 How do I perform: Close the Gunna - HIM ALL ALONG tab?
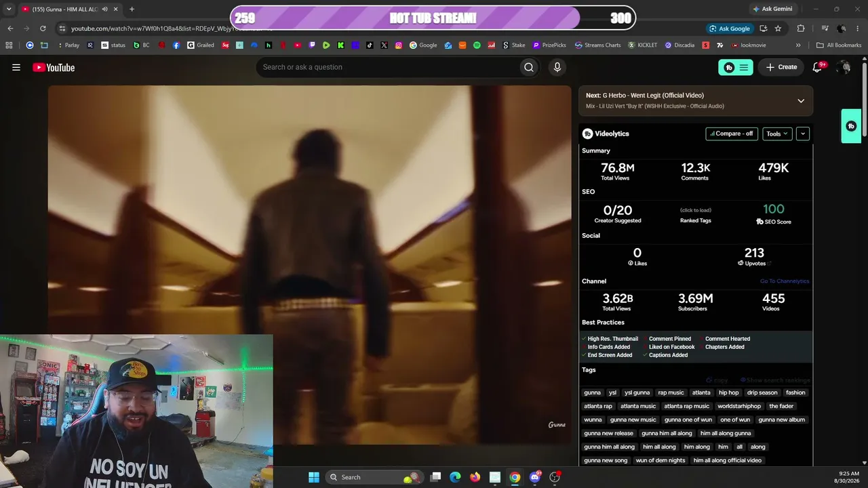116,9
